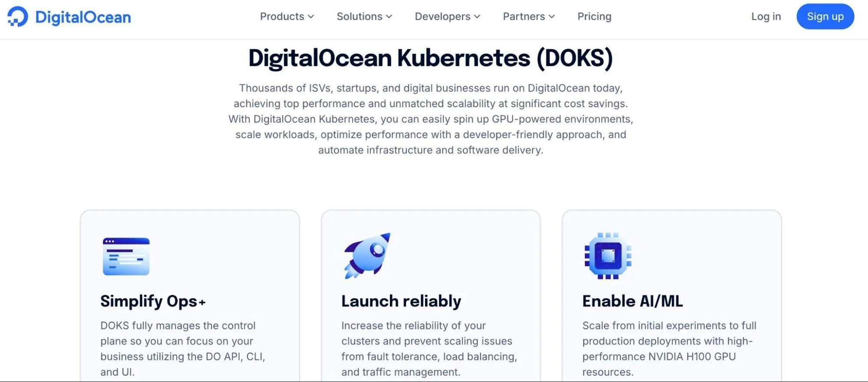The width and height of the screenshot is (868, 382).
Task: Click the paragraph starting 'Thousands of ISVs'
Action: pyautogui.click(x=431, y=119)
